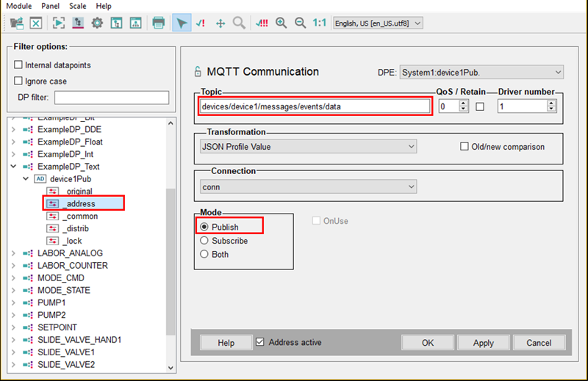Screen dimensions: 588x381
Task: Select the Both mode radio button
Action: 204,254
